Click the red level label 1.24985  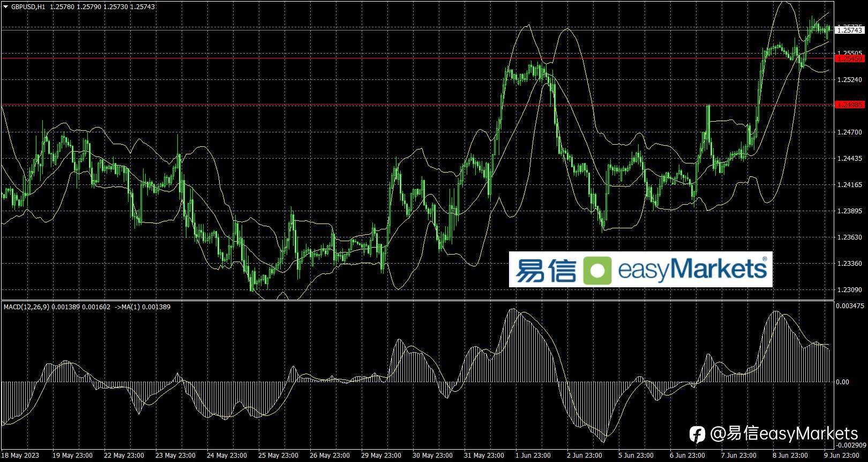pyautogui.click(x=850, y=105)
